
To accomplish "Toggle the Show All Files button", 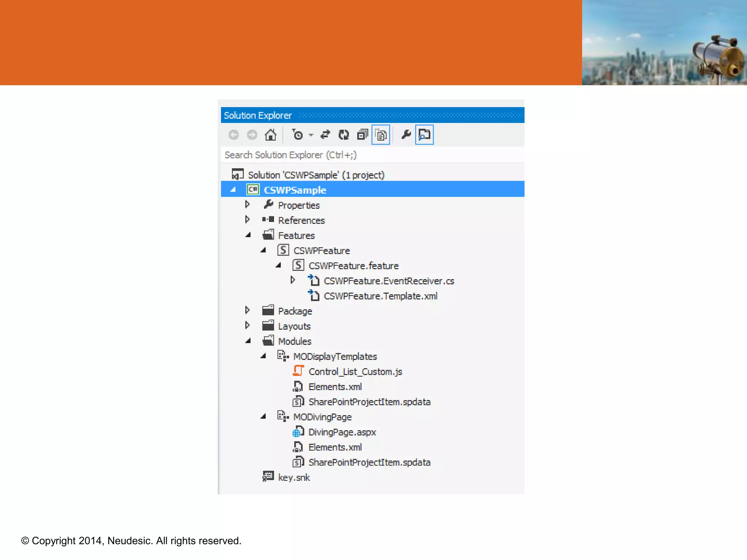I will pos(381,135).
